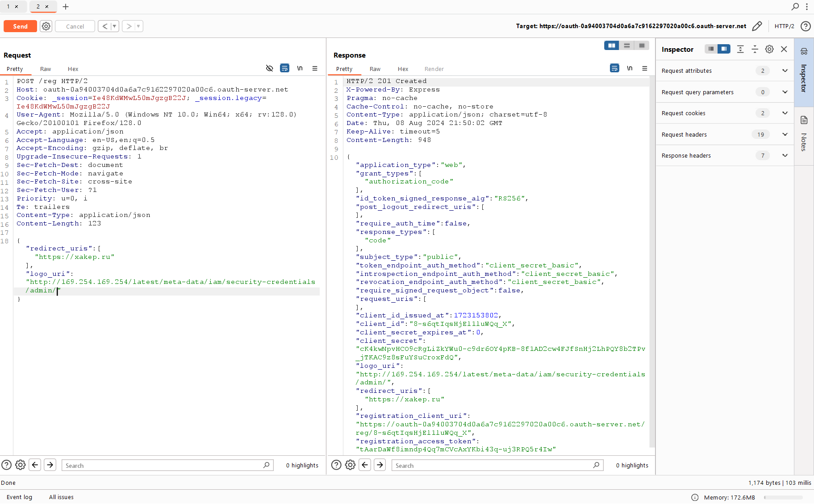Toggle HTTP/2 protocol label

click(x=784, y=26)
